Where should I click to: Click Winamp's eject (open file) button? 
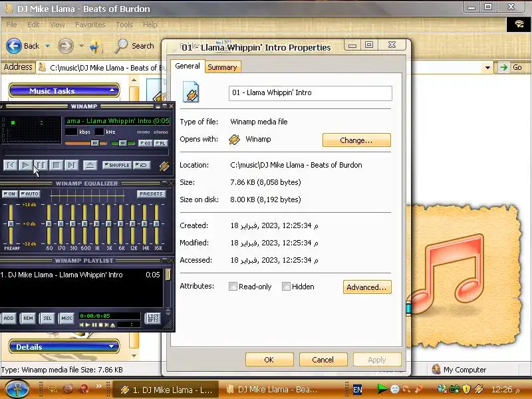tap(90, 165)
